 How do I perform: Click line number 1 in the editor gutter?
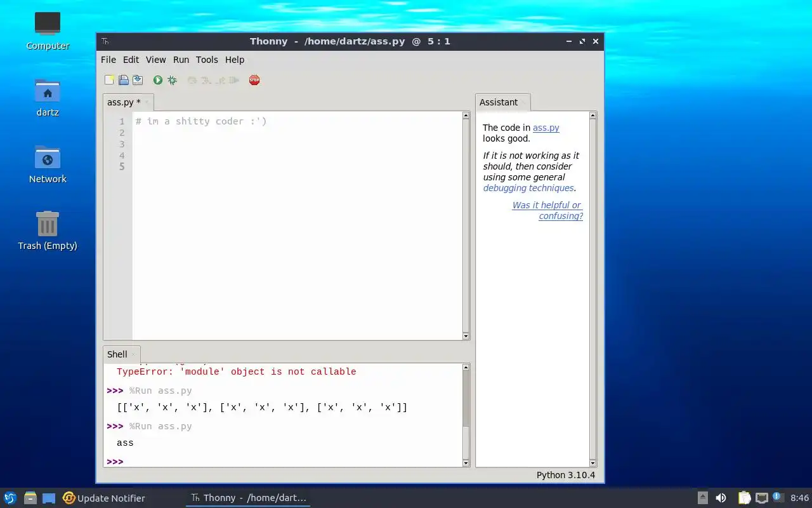point(122,121)
